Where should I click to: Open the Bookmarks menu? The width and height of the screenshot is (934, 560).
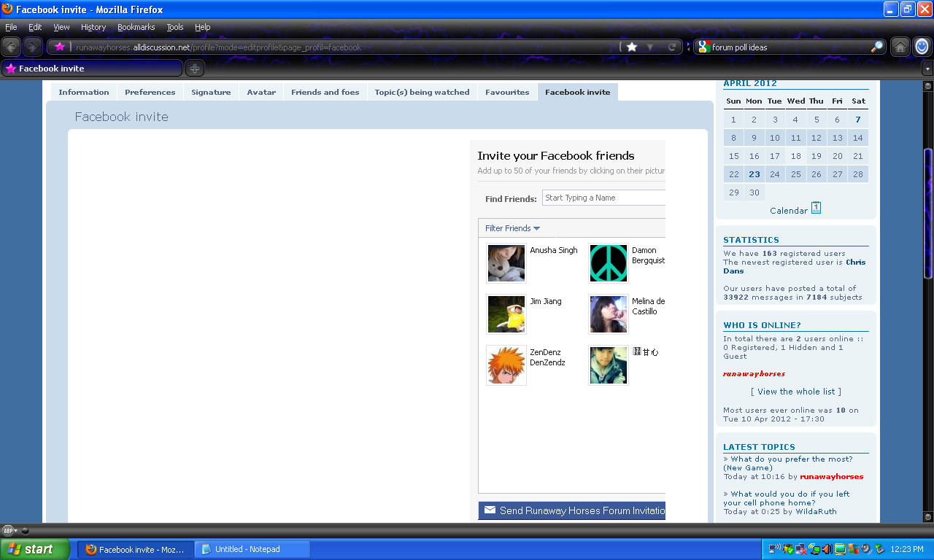click(136, 27)
